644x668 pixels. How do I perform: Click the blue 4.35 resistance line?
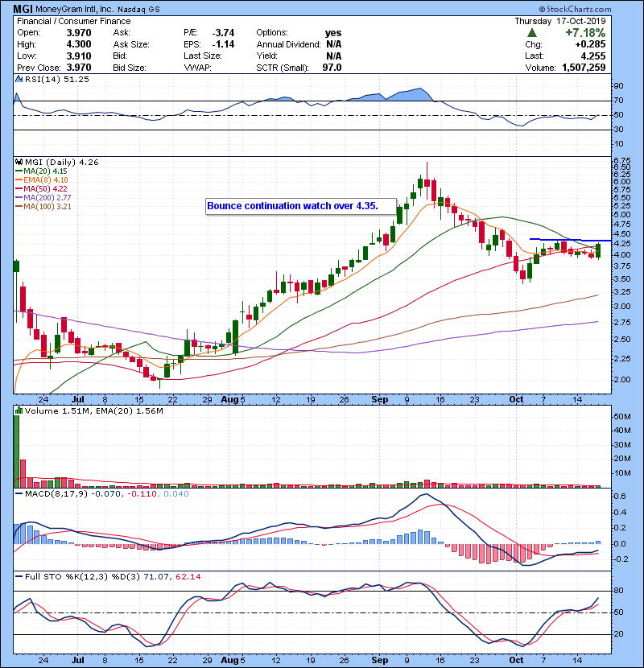(x=570, y=240)
